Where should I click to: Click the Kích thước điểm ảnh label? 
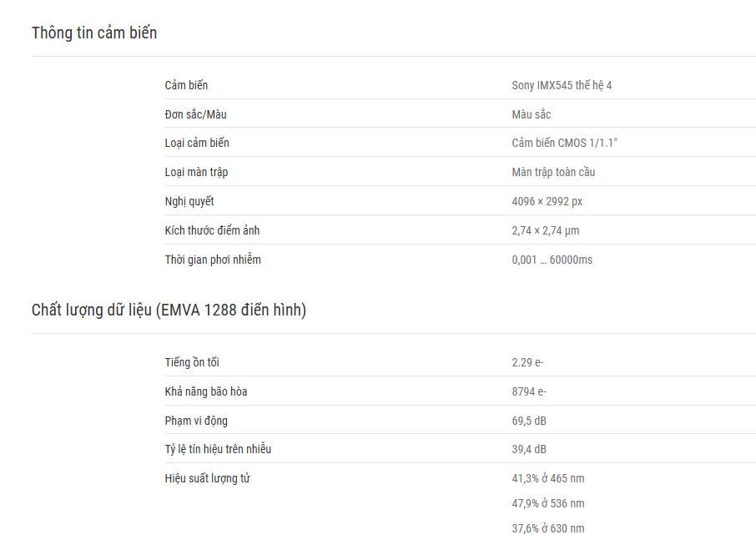(212, 230)
